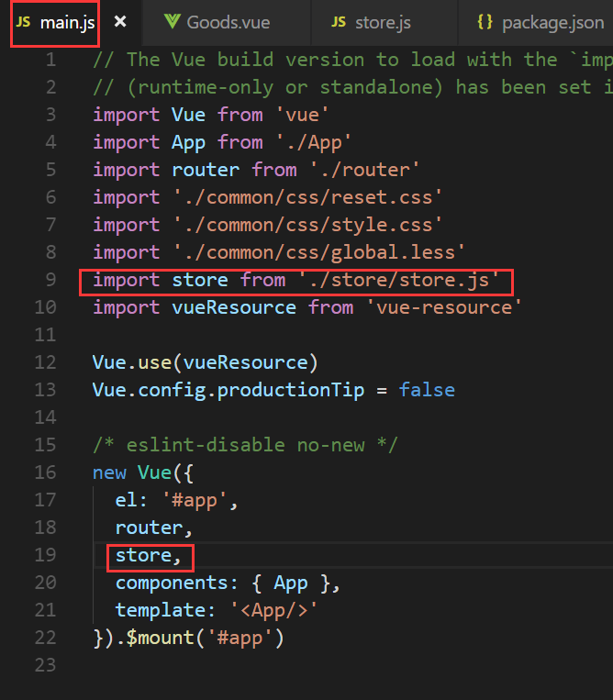Click the App identifier on line 4
Image resolution: width=613 pixels, height=700 pixels.
(188, 143)
